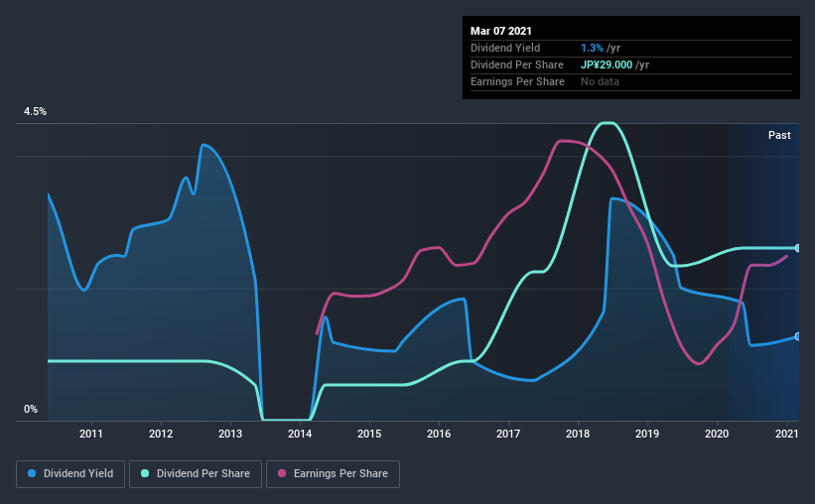Click the 2017 x-axis label

pyautogui.click(x=508, y=434)
